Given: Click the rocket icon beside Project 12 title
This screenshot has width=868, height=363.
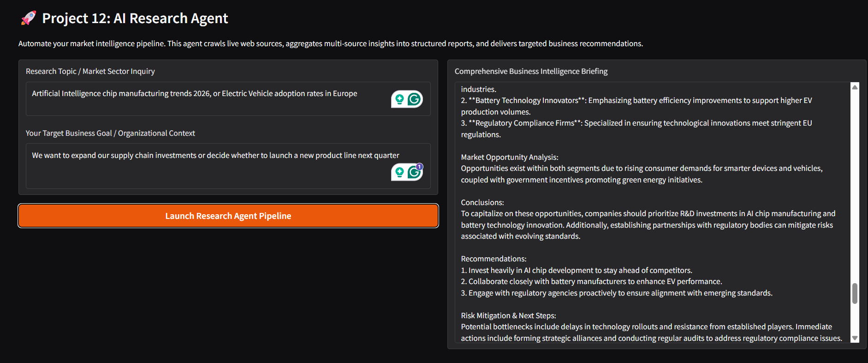Looking at the screenshot, I should [29, 18].
